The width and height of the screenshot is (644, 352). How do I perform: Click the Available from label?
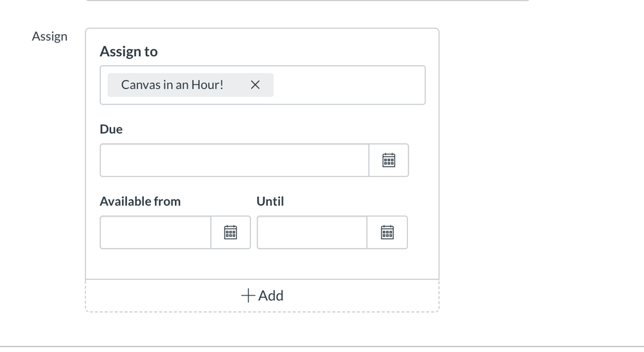tap(140, 202)
